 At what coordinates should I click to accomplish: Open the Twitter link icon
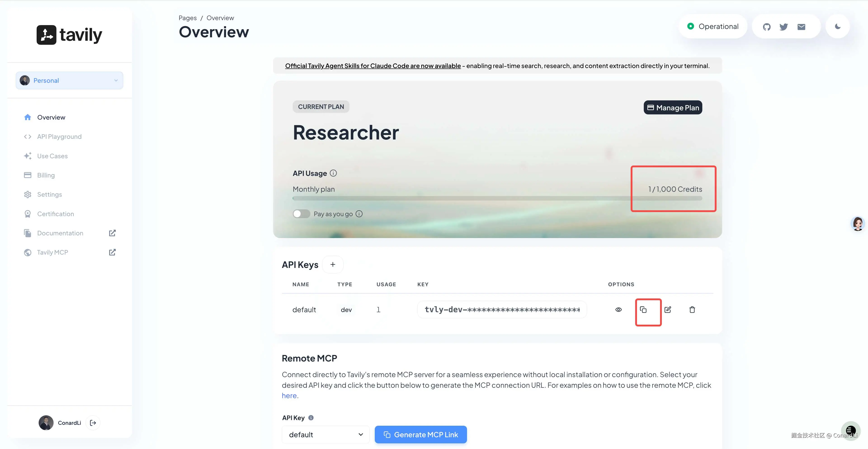click(x=784, y=27)
